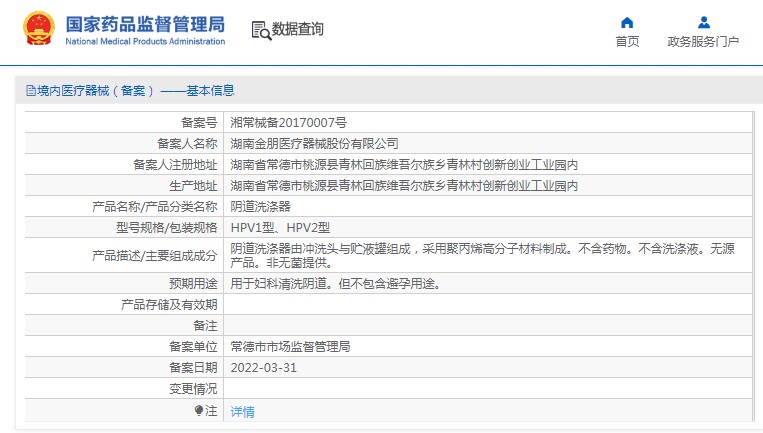This screenshot has height=433, width=763.
Task: Click the 产品存储及有效期 label
Action: pos(169,305)
